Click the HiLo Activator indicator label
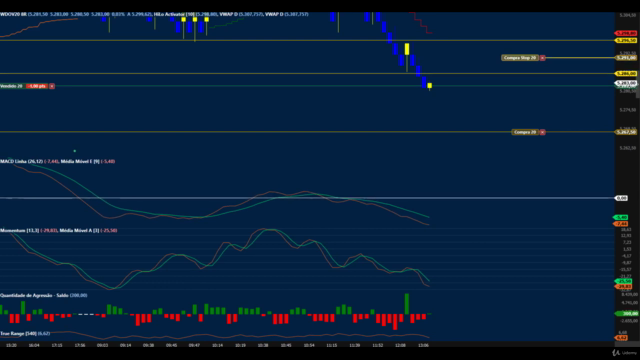640x360 pixels. click(174, 14)
